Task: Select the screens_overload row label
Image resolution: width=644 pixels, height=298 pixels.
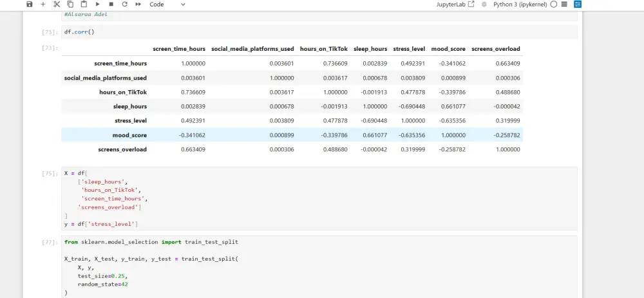Action: pos(122,149)
